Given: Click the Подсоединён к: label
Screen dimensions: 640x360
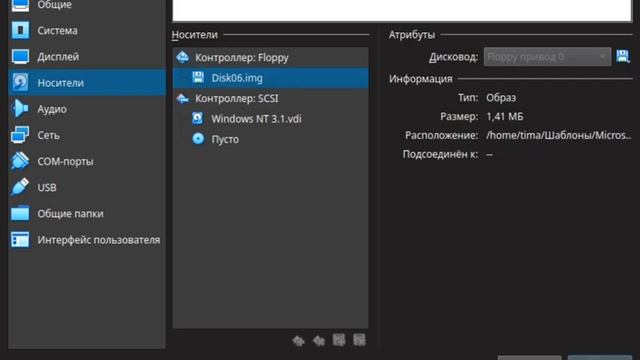Looking at the screenshot, I should coord(440,154).
